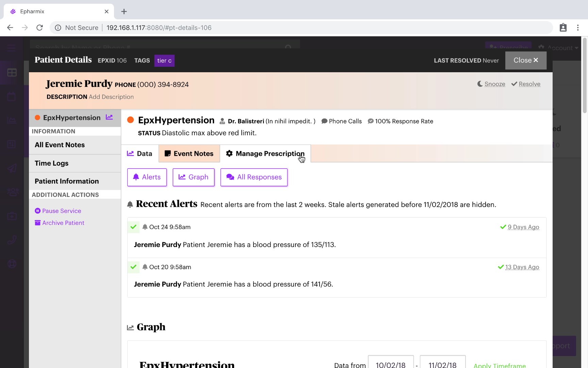Open the calendar icon in left sidebar

point(12,96)
